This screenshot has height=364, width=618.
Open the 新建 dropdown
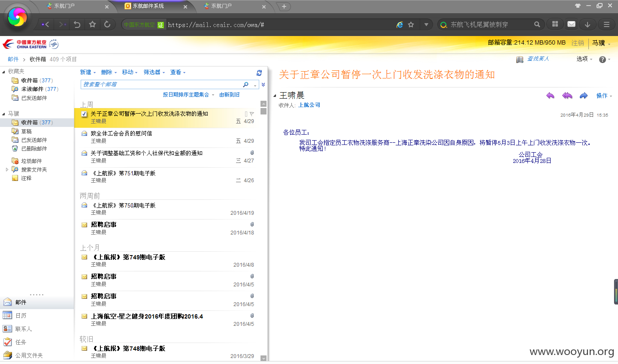coord(88,72)
